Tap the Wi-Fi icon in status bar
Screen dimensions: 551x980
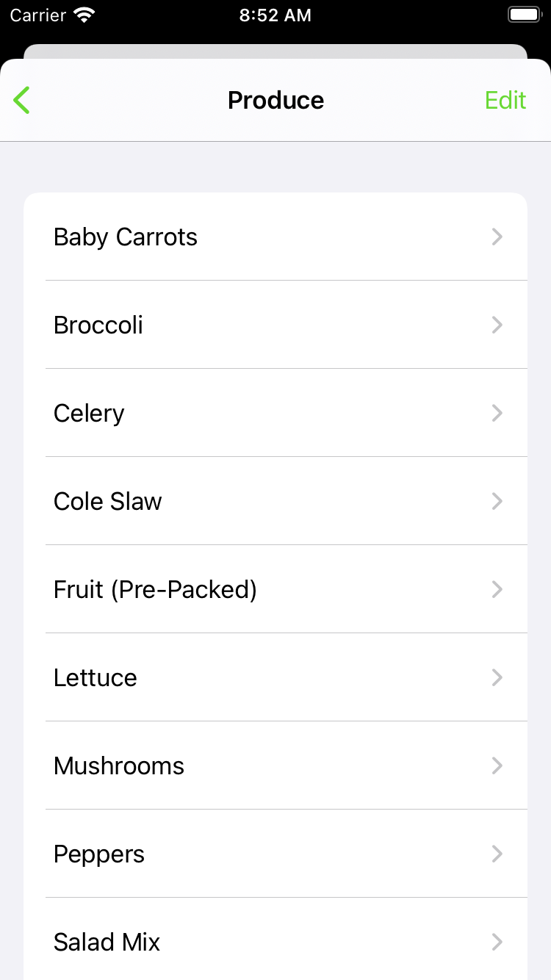pos(85,15)
